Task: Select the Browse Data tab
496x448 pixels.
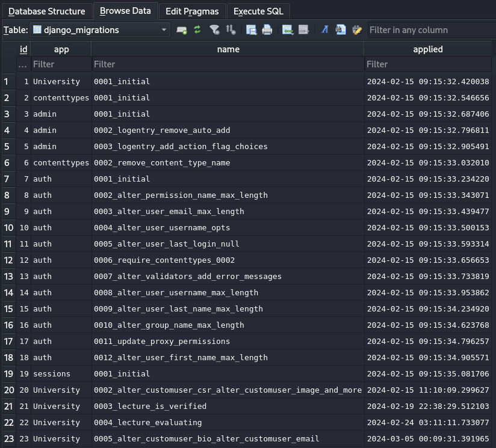Action: pos(125,11)
